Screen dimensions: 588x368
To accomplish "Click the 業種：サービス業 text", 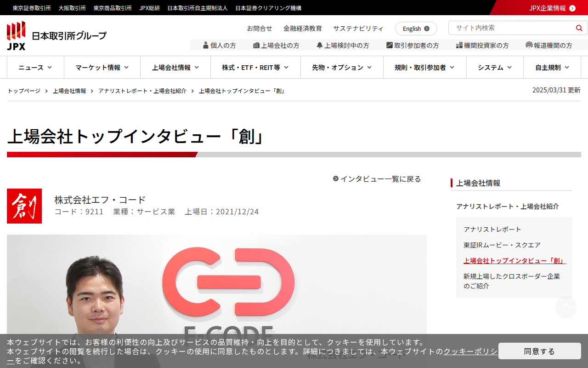I will [144, 212].
